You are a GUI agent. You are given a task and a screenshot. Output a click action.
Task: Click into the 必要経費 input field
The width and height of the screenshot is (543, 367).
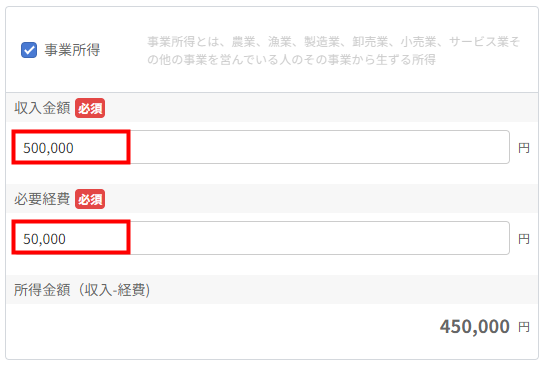point(261,238)
